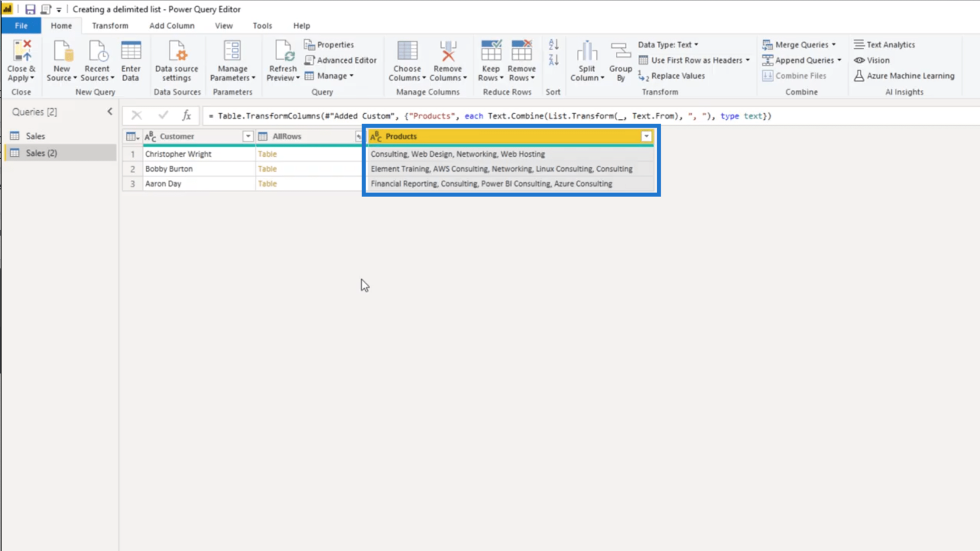The height and width of the screenshot is (551, 980).
Task: Click Table link in Bobby Burton row
Action: coord(267,169)
